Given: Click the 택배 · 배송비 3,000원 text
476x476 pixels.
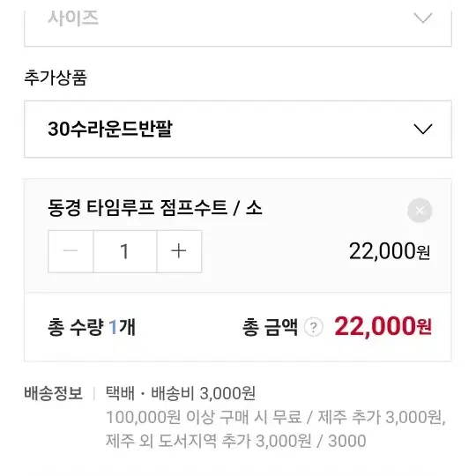Looking at the screenshot, I should (181, 393).
